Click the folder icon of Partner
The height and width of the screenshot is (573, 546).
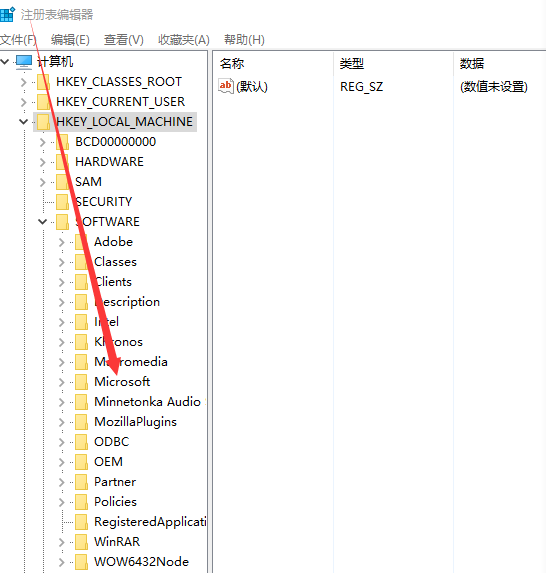81,482
